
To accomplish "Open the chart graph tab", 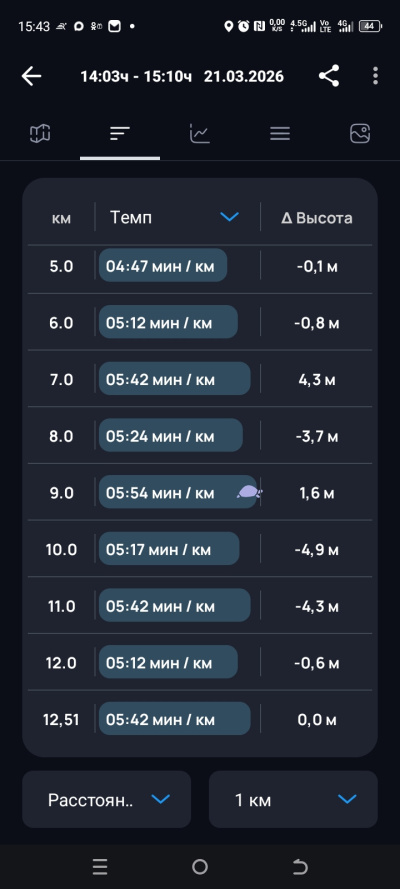I will [200, 134].
